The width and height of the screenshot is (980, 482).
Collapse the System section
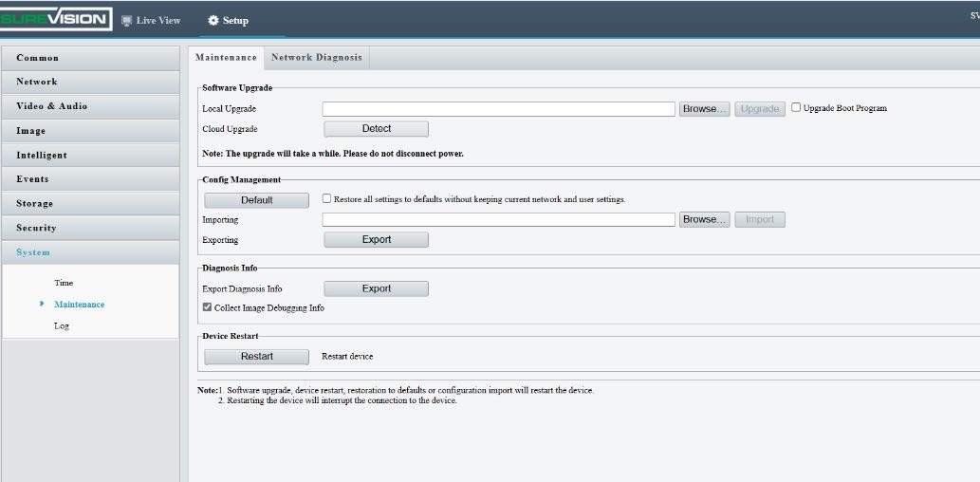[x=90, y=252]
